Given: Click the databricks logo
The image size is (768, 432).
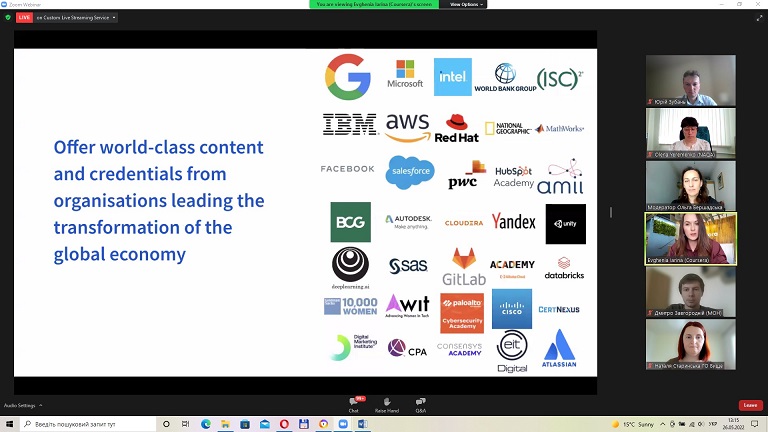Looking at the screenshot, I should [x=564, y=268].
